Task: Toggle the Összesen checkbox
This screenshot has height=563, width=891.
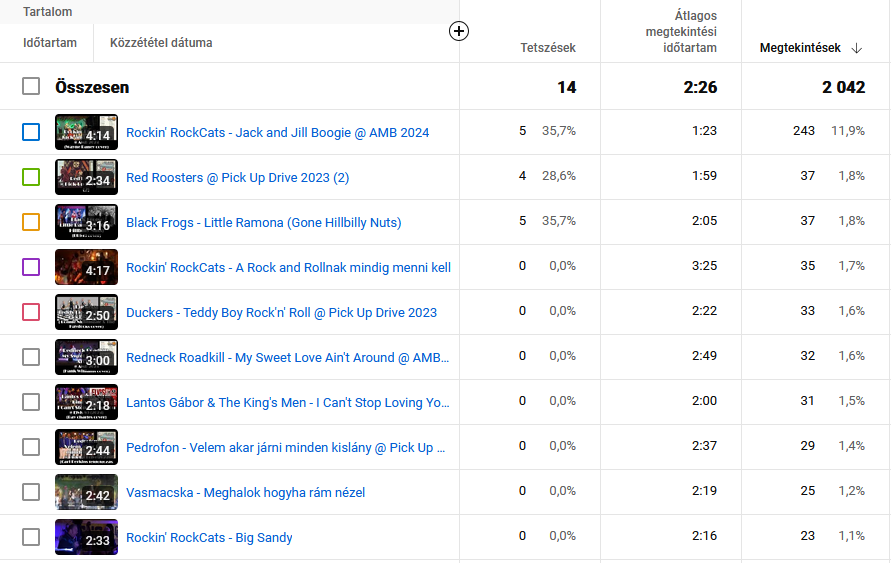Action: pyautogui.click(x=31, y=86)
